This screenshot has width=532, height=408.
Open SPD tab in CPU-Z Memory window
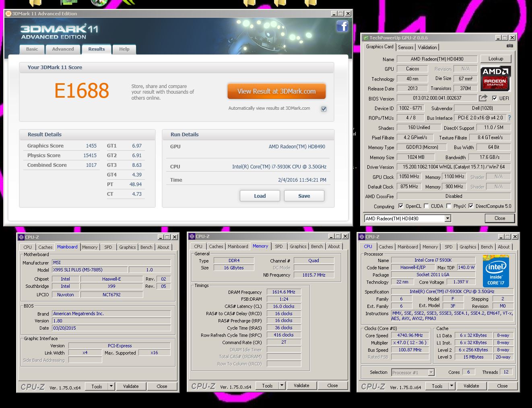click(x=279, y=246)
